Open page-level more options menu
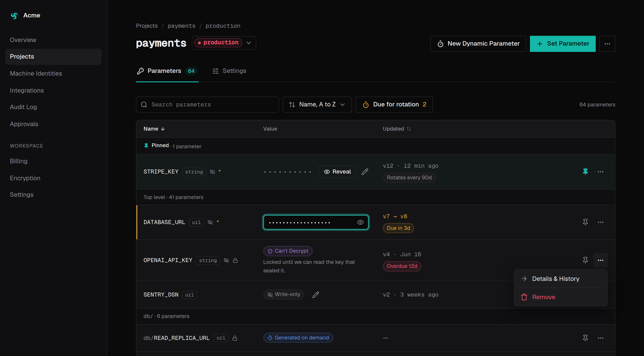The height and width of the screenshot is (356, 644). (x=607, y=44)
